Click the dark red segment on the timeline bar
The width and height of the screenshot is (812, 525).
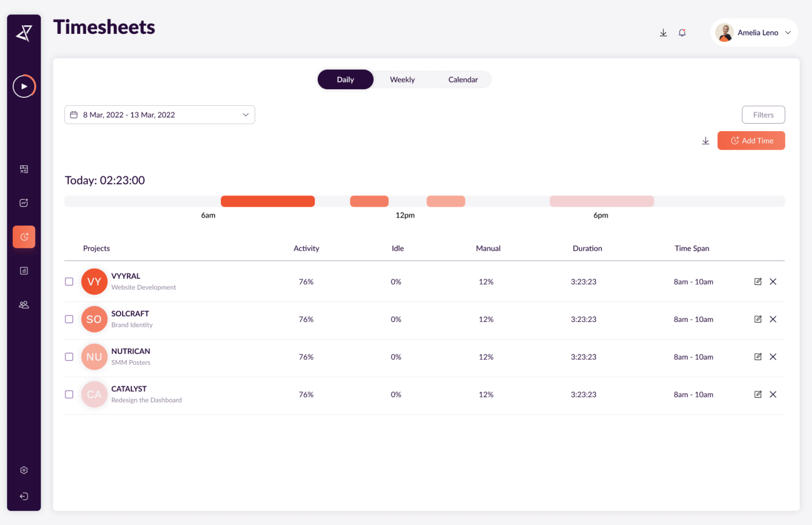click(x=267, y=201)
